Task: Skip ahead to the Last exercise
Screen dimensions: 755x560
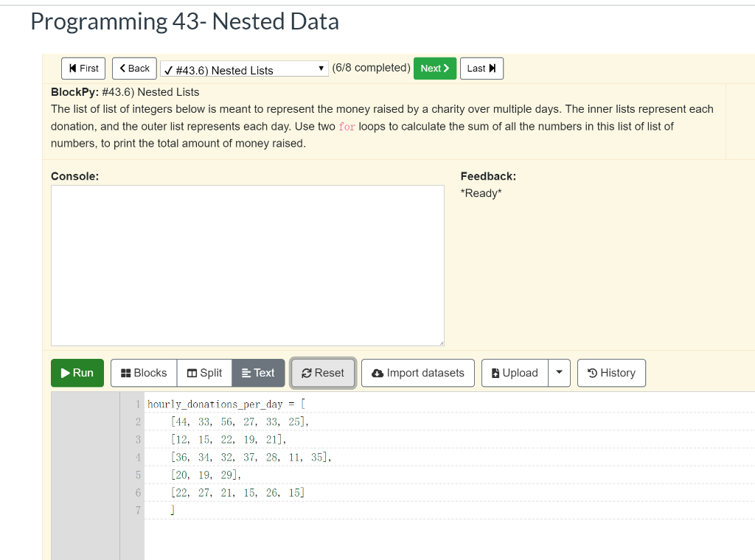Action: (x=481, y=68)
